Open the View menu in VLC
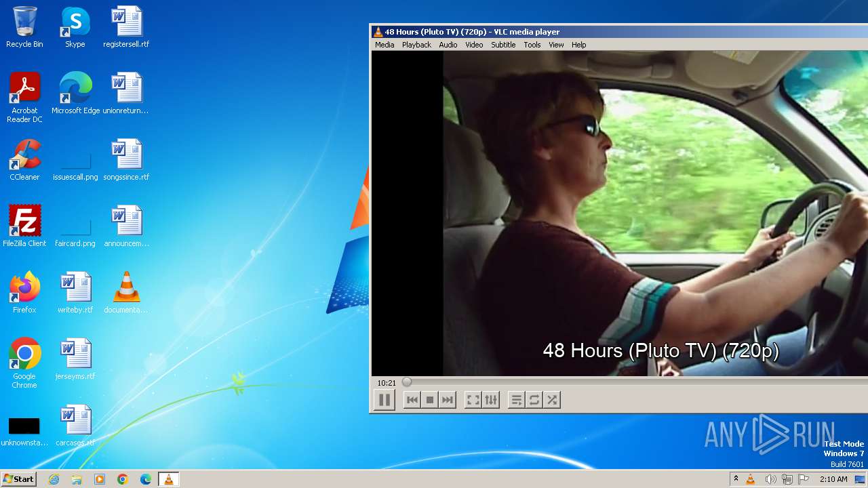The image size is (868, 488). [x=556, y=45]
